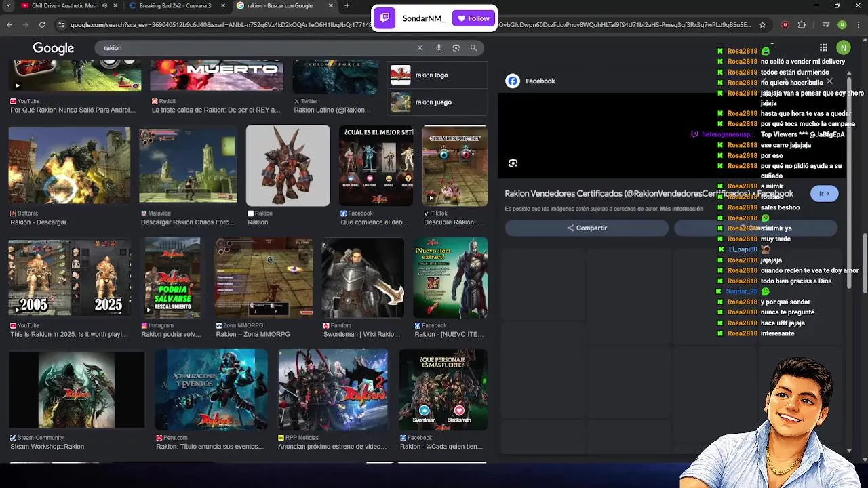
Task: Open the Google apps grid
Action: [x=823, y=47]
